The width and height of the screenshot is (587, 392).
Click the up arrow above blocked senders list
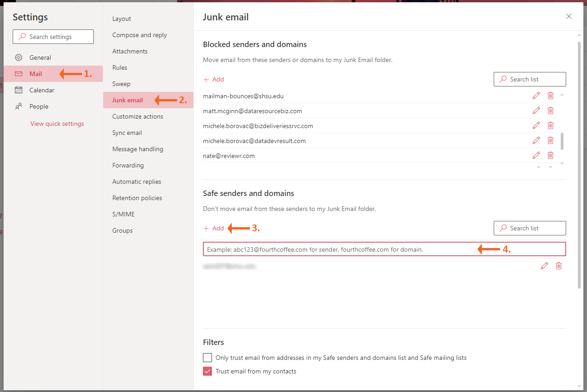562,95
